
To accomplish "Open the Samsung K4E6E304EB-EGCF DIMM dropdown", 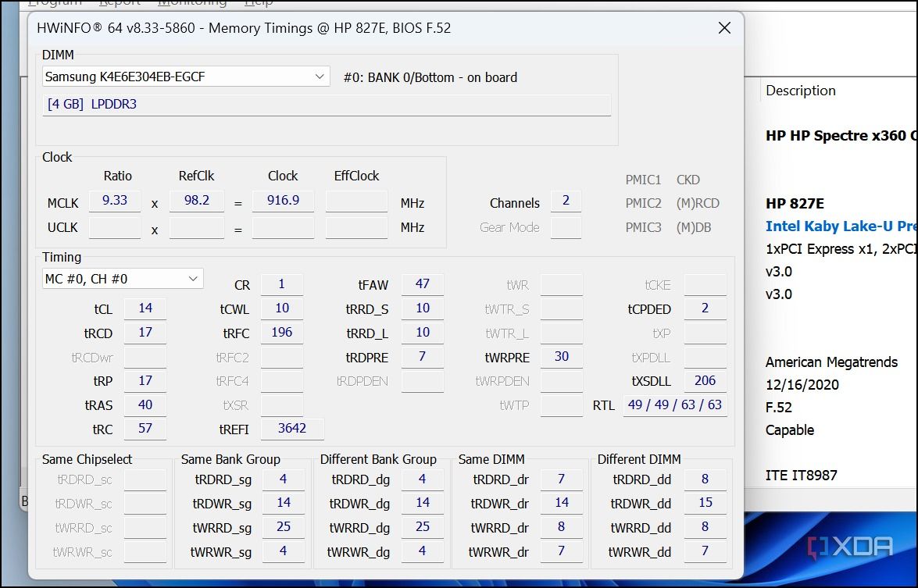I will point(186,77).
